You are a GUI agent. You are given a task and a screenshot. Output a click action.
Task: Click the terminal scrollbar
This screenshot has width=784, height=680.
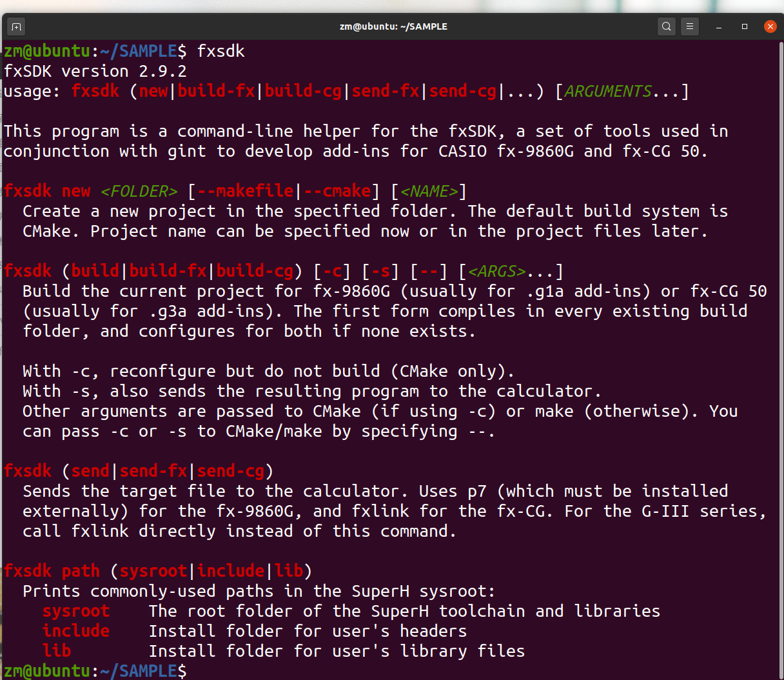coord(781,359)
